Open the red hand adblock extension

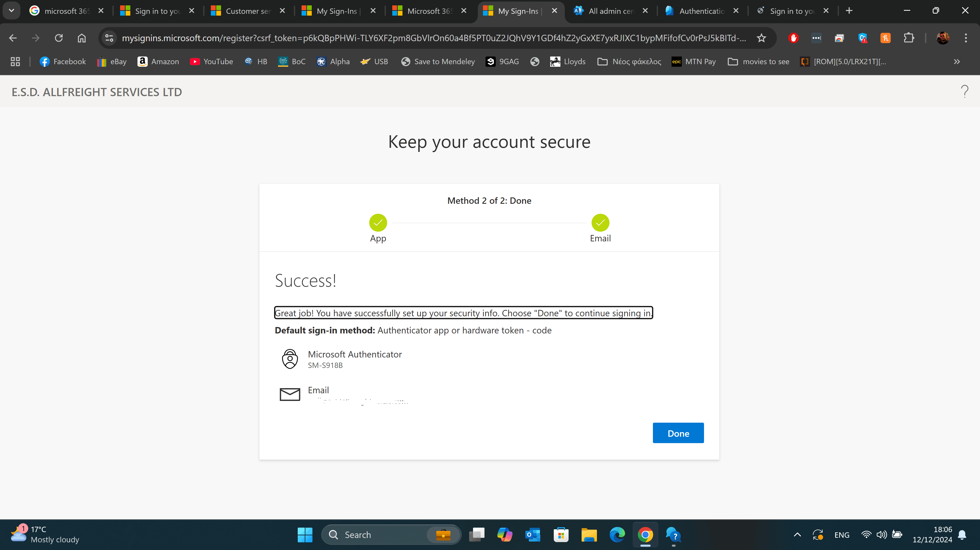(x=793, y=38)
